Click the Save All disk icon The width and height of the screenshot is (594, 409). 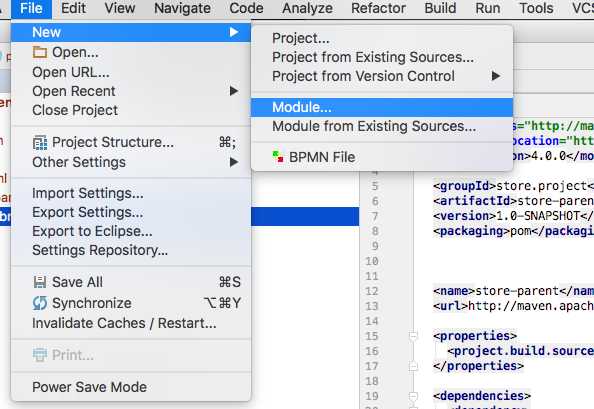coord(40,282)
